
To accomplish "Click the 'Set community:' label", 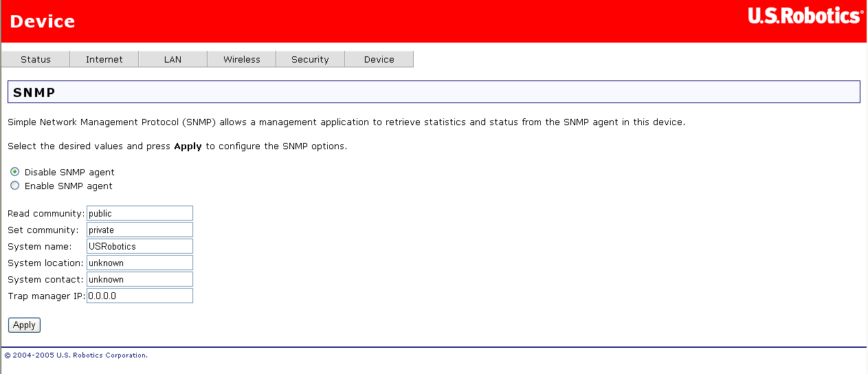I will point(43,230).
